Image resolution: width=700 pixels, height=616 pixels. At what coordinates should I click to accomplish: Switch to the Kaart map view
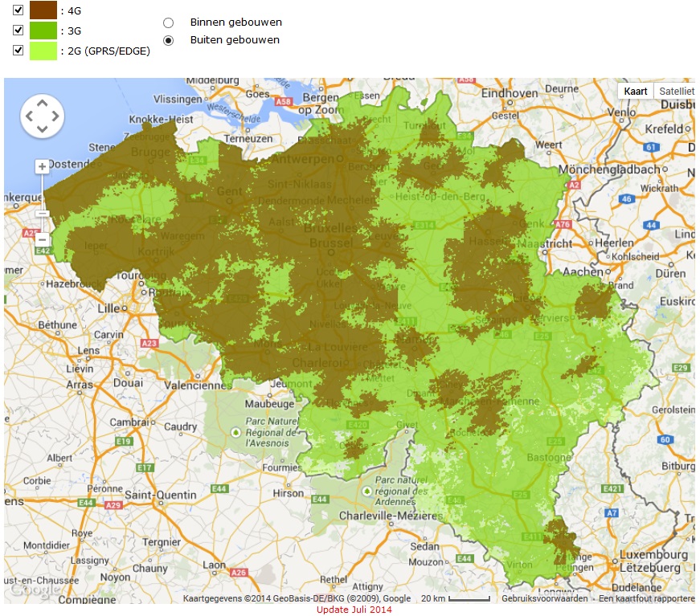635,92
